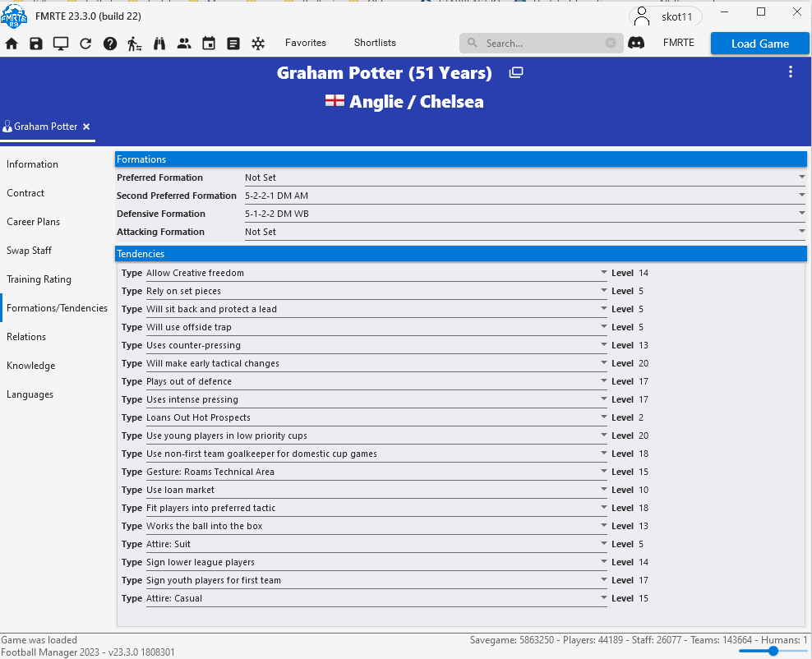Close the Graham Potter tab with its X

pyautogui.click(x=86, y=127)
